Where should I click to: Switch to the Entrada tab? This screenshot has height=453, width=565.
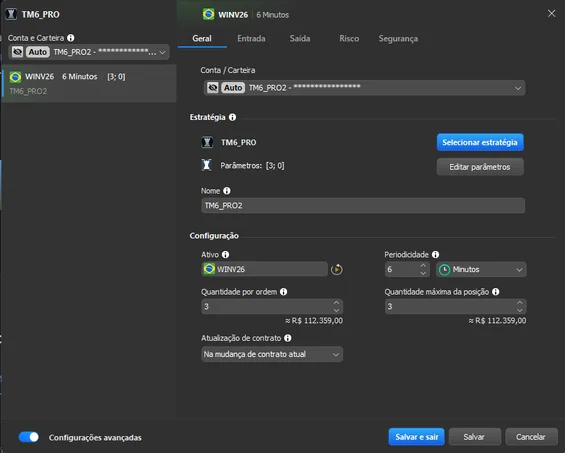(251, 39)
